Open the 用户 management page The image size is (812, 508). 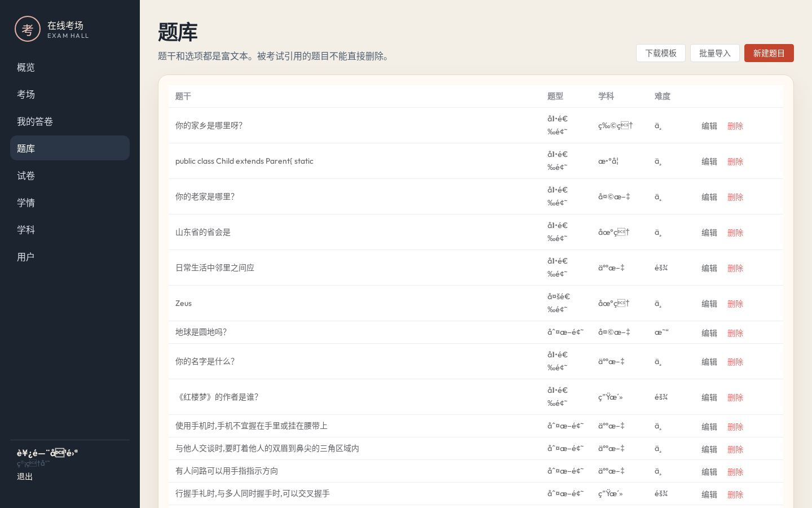(x=70, y=257)
